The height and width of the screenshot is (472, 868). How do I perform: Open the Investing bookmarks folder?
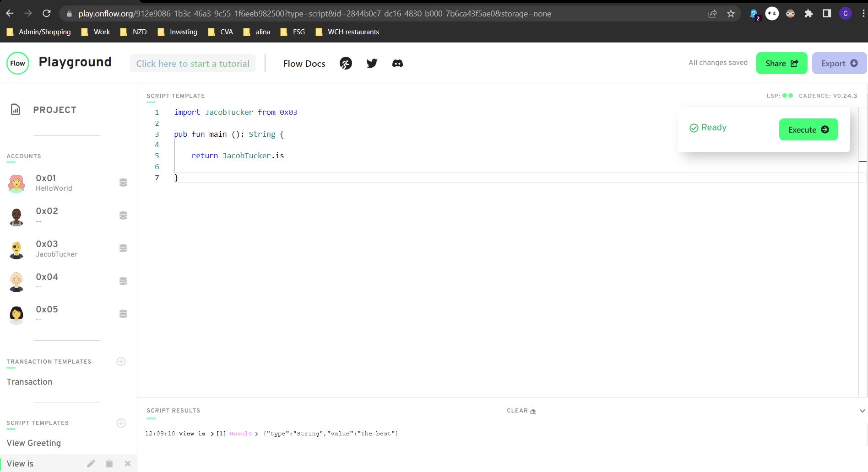(x=177, y=32)
